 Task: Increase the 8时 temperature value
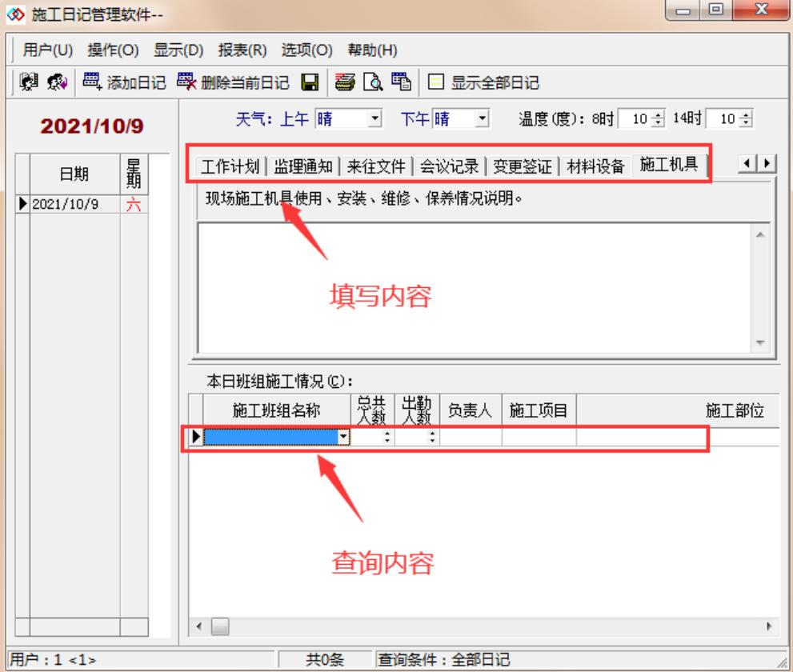click(658, 114)
